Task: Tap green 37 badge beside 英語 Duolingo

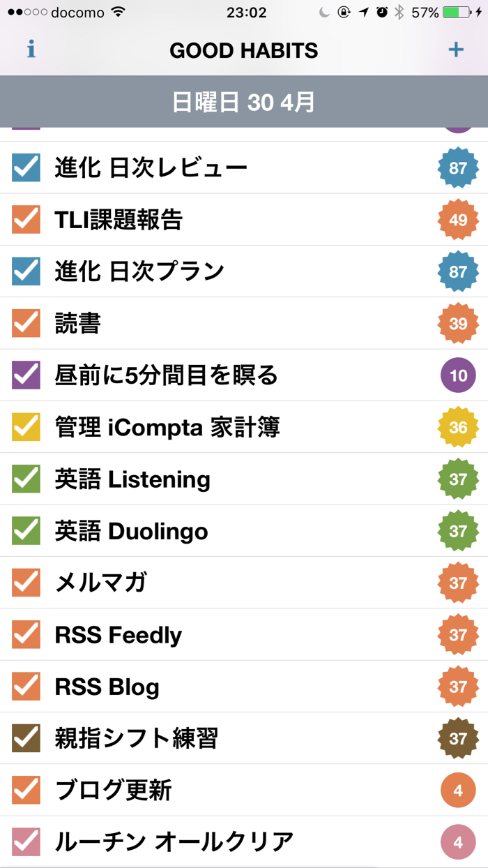Action: tap(458, 531)
